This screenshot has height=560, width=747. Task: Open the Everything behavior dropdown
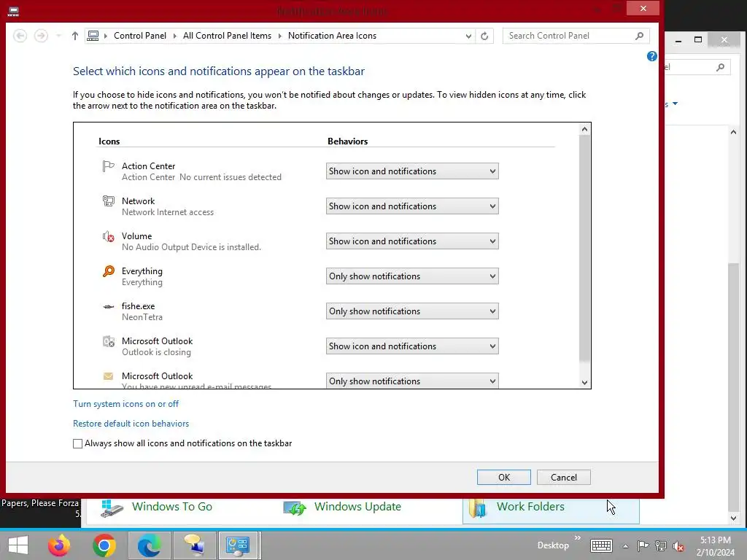tap(412, 276)
